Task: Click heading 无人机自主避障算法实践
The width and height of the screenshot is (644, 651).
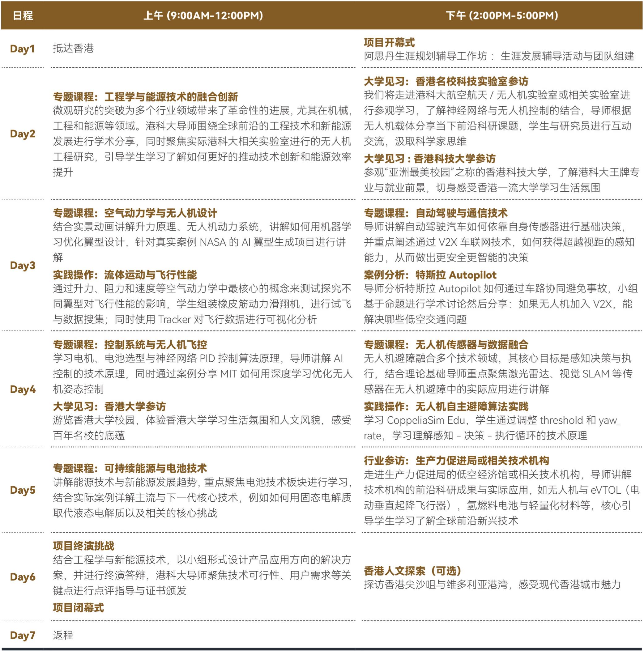Action: pos(446,407)
